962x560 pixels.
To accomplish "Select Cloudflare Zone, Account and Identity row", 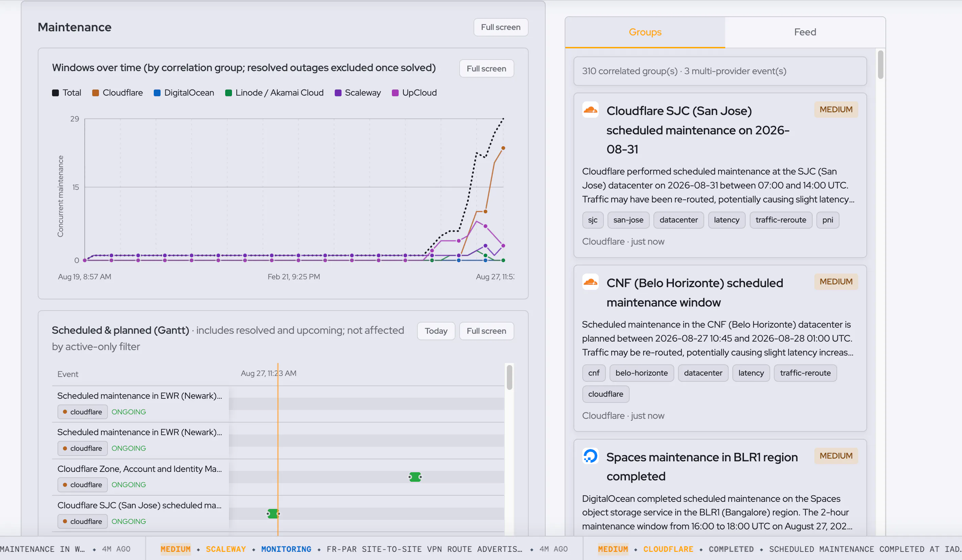I will tap(278, 477).
